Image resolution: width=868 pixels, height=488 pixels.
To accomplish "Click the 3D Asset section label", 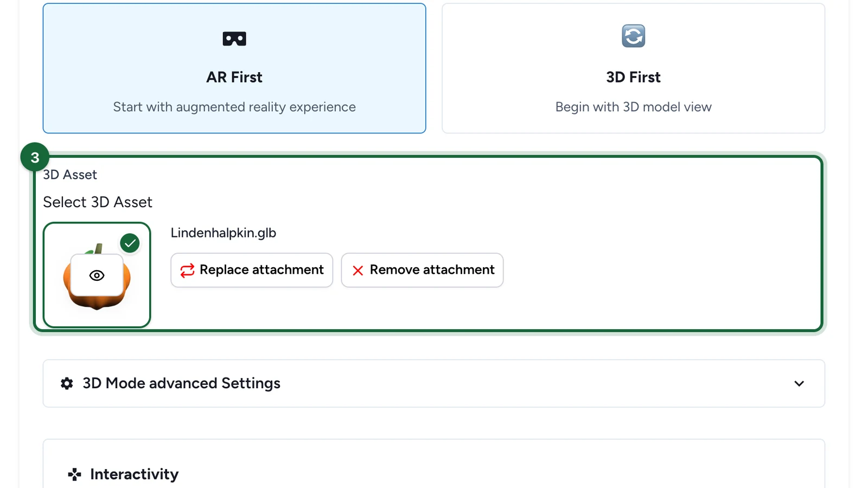I will 70,175.
